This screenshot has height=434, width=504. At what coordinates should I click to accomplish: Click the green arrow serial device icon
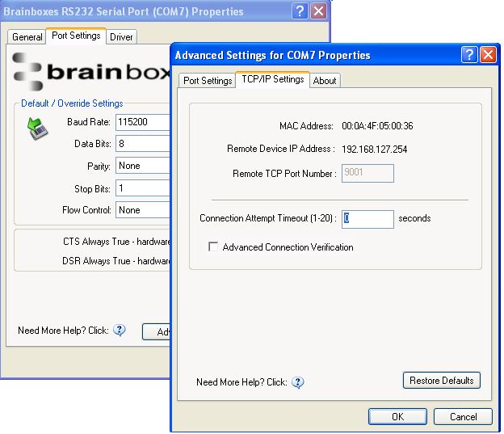[37, 129]
